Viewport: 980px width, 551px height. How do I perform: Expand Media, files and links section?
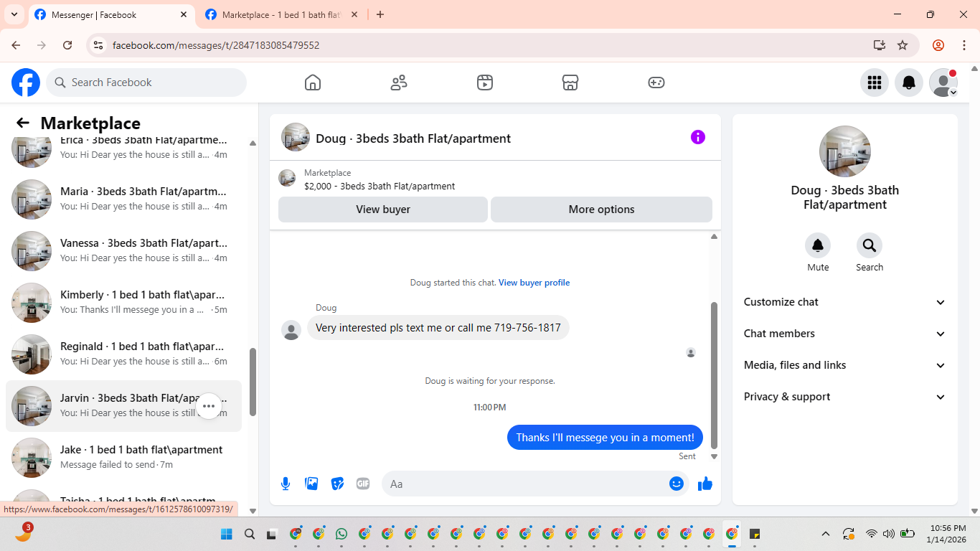coord(844,365)
